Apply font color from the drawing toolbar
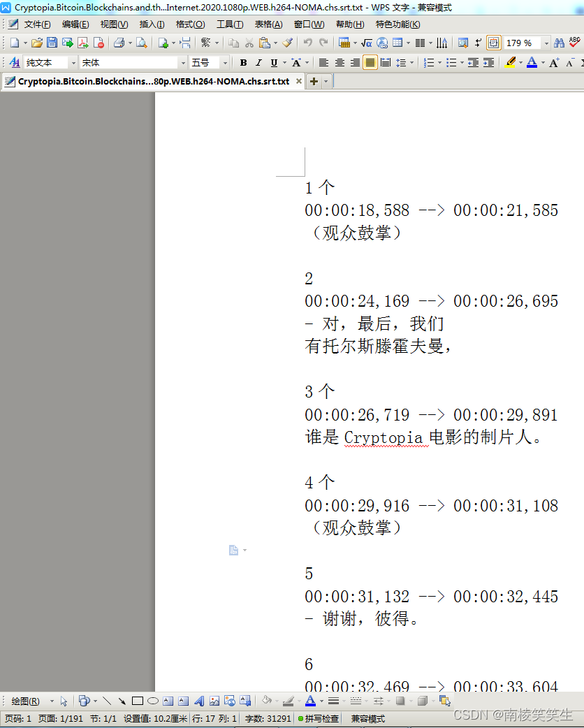Viewport: 584px width, 728px height. click(311, 701)
